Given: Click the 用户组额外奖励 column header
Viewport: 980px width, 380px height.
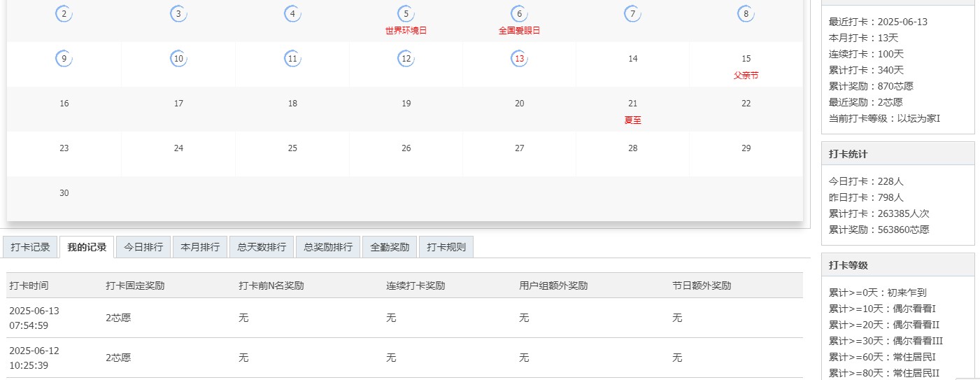Looking at the screenshot, I should tap(553, 286).
